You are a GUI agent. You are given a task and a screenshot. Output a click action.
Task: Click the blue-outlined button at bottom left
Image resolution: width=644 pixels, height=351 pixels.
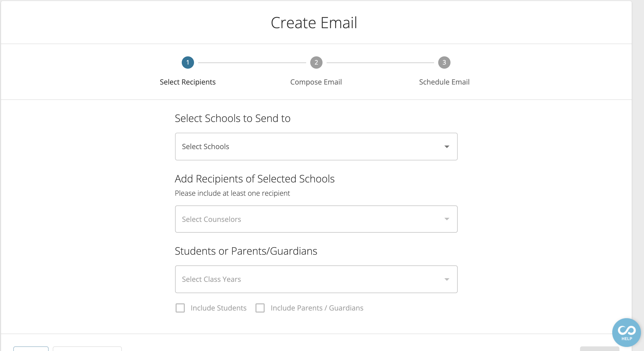pyautogui.click(x=31, y=349)
